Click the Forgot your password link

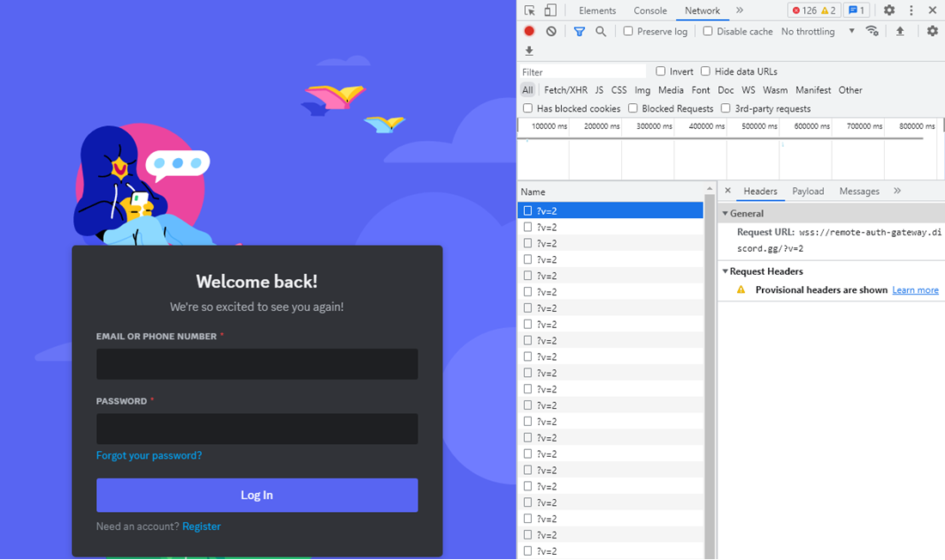(149, 455)
